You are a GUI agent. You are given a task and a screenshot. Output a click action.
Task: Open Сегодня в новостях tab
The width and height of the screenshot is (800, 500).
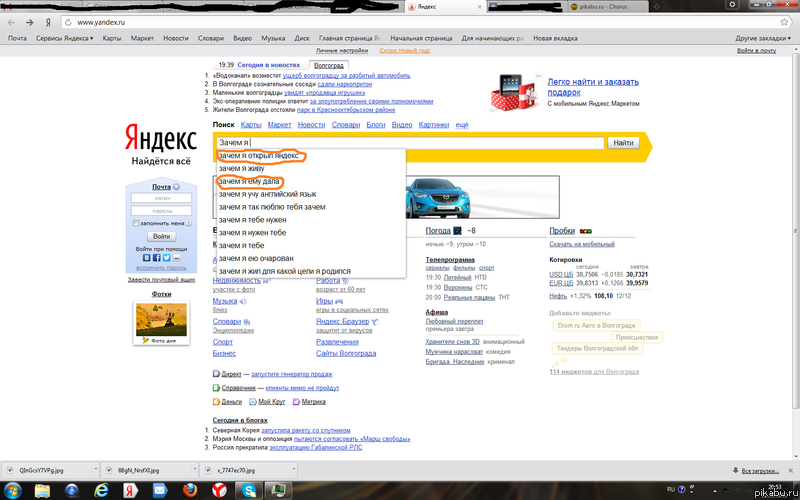click(x=268, y=65)
